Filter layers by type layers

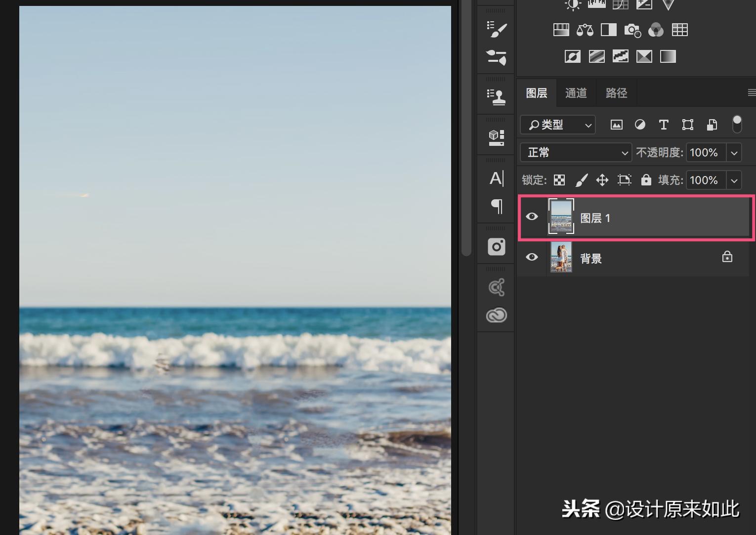pos(664,125)
